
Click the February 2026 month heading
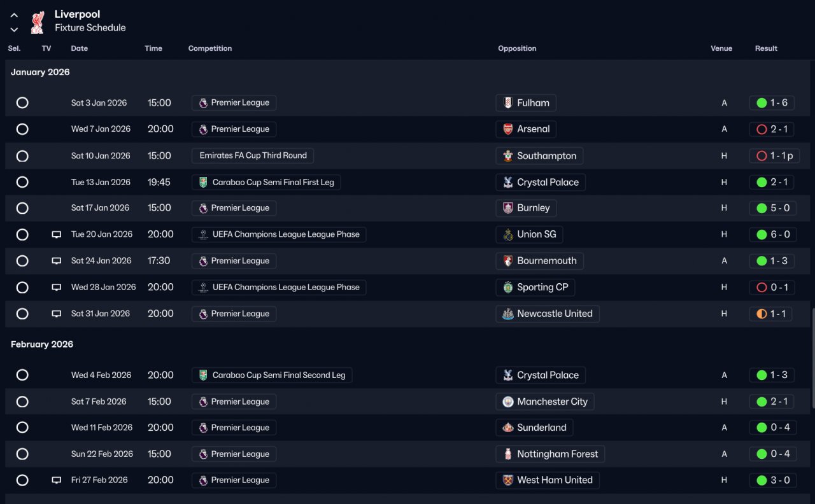tap(42, 345)
